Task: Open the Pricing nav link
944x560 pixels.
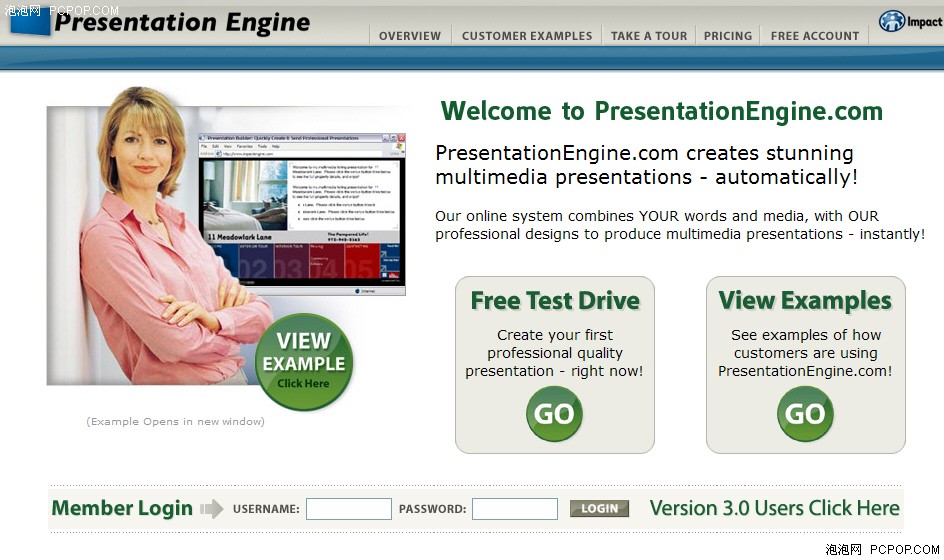Action: (x=728, y=36)
